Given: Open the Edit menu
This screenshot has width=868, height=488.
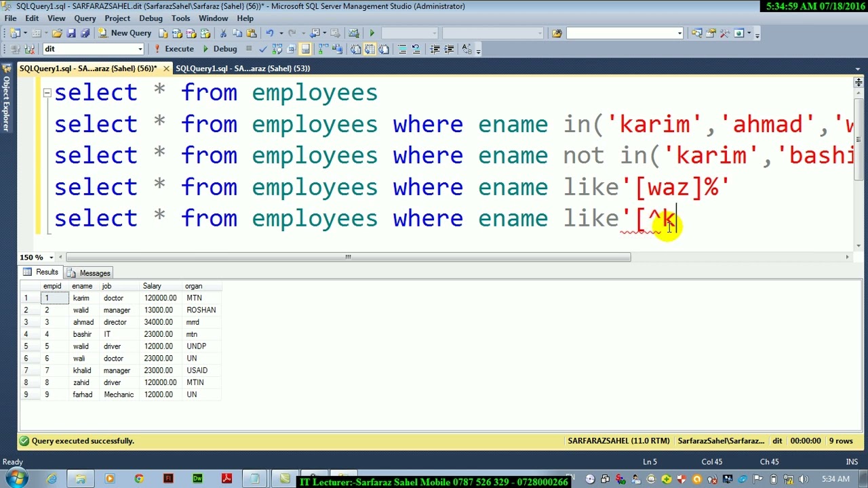Looking at the screenshot, I should tap(32, 18).
